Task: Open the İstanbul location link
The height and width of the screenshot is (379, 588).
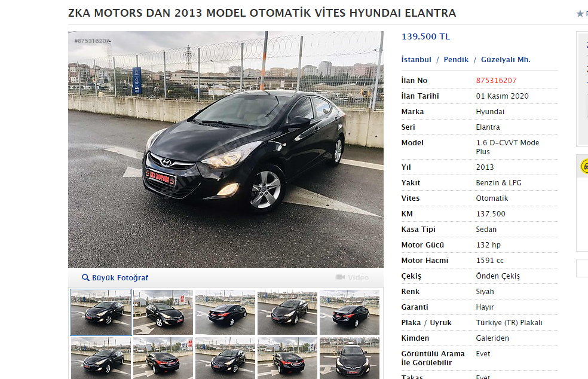Action: click(416, 60)
